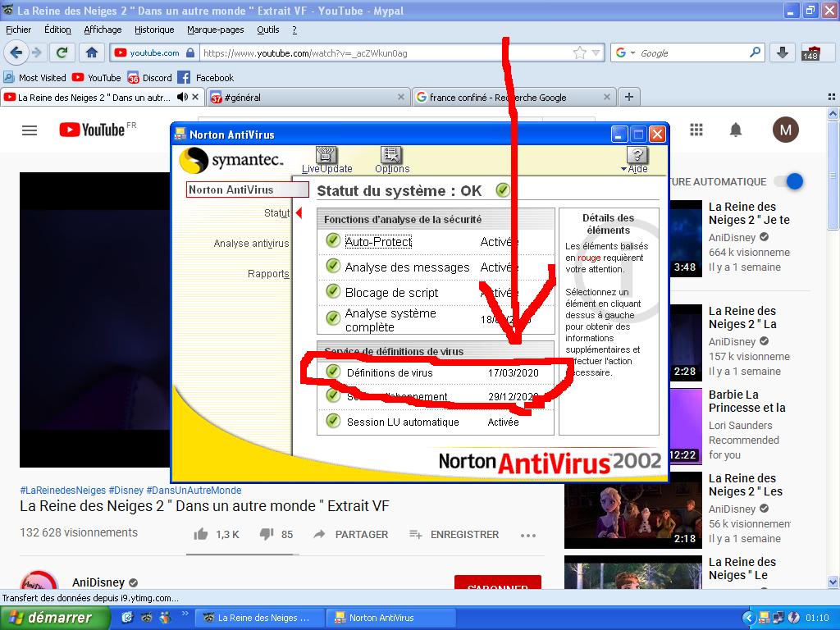Viewport: 840px width, 630px height.
Task: Open the bookmark star dropdown arrow
Action: [596, 53]
